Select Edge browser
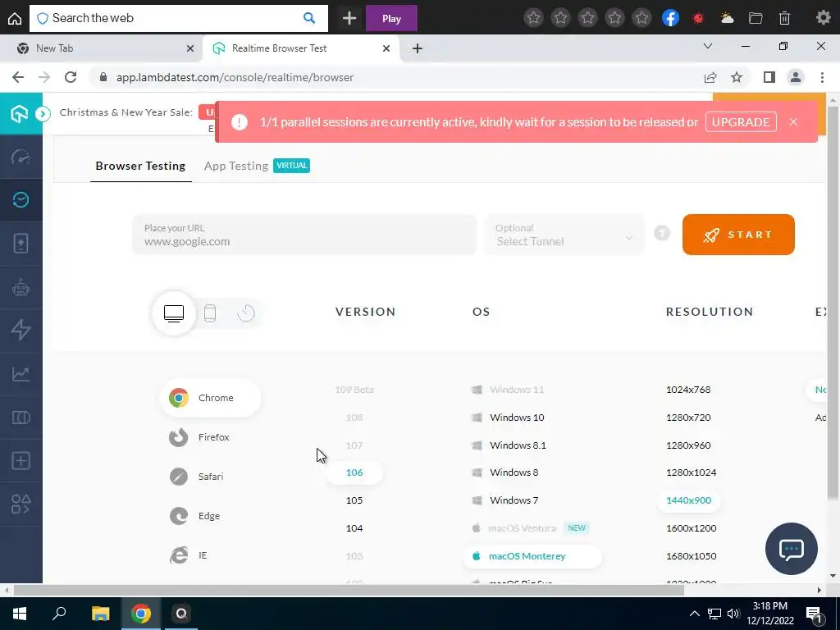The width and height of the screenshot is (840, 630). pos(194,516)
